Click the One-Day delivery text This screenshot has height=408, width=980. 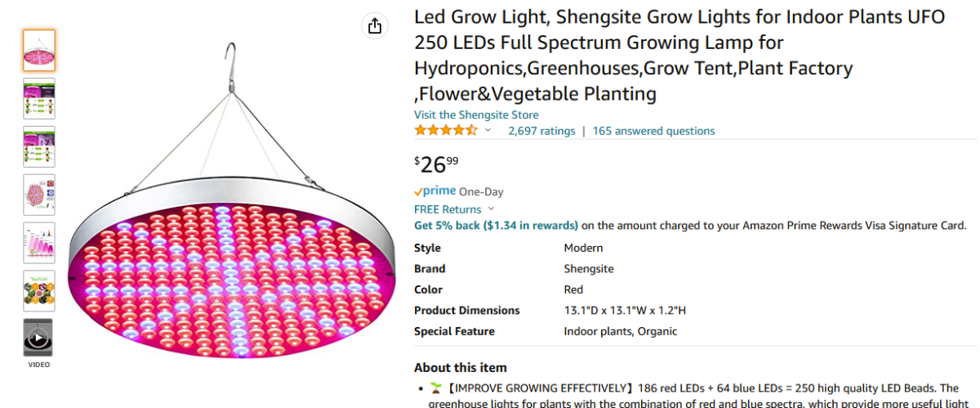point(481,192)
